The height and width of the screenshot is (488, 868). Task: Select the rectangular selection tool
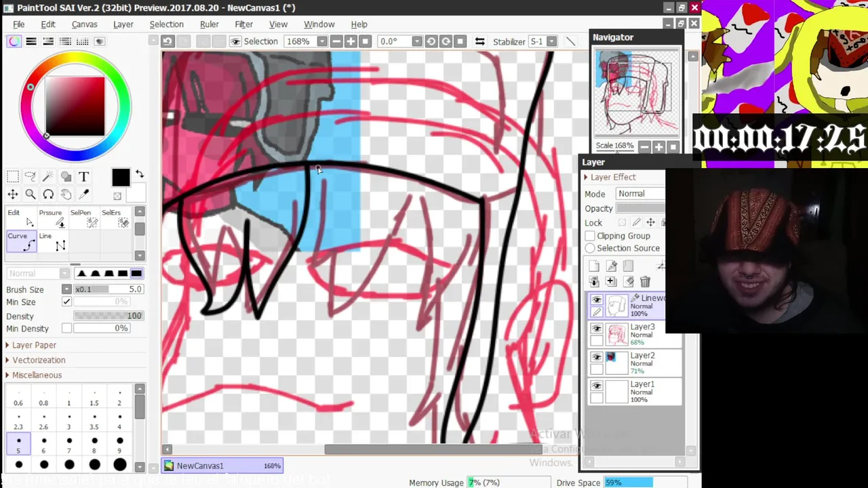[13, 177]
